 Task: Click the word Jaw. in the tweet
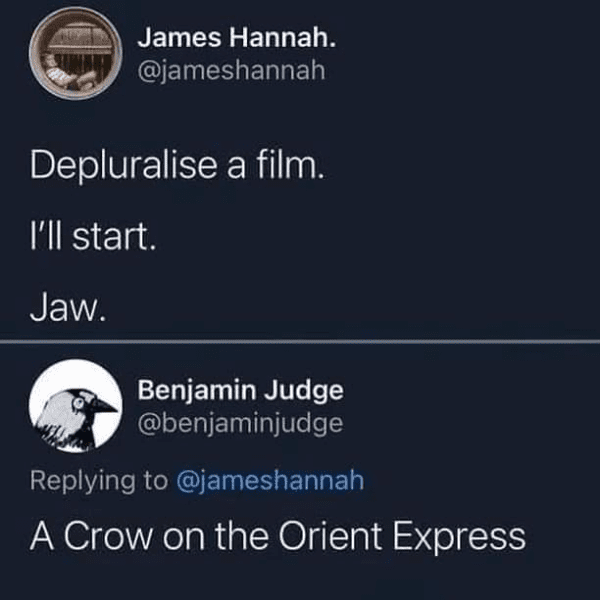68,307
